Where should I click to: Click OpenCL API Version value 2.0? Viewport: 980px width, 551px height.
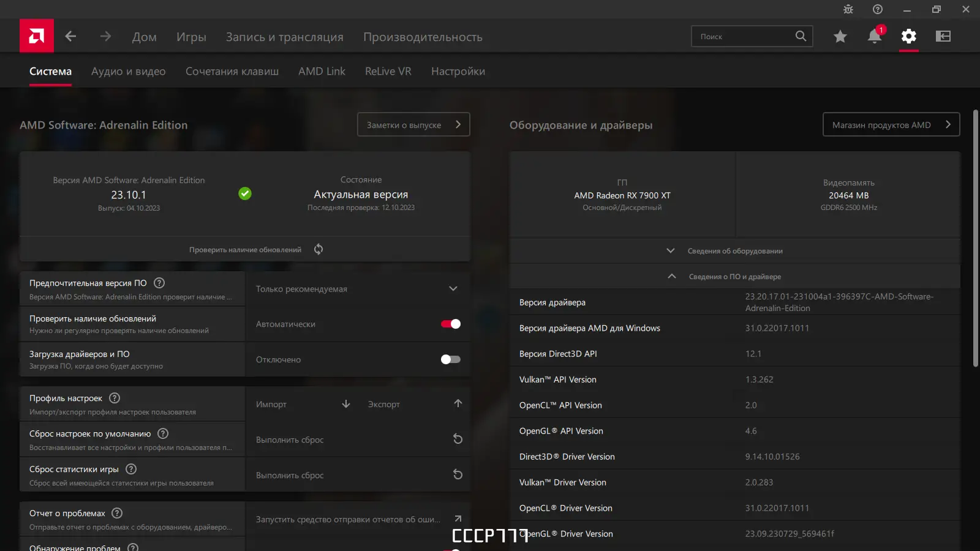tap(751, 405)
